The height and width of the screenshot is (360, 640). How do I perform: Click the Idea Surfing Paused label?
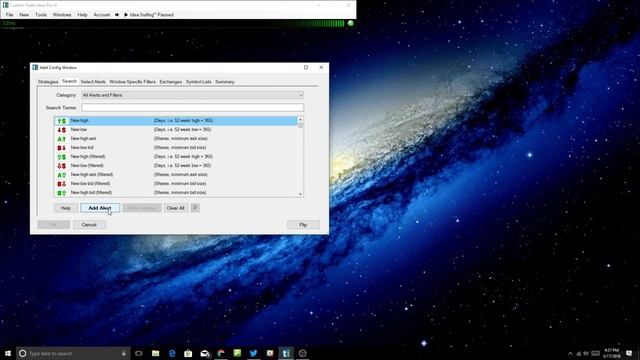coord(151,15)
